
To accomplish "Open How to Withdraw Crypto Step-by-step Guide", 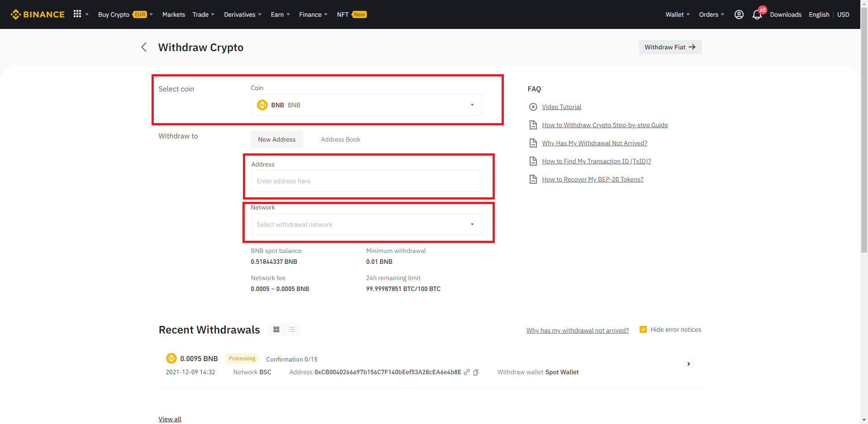I will point(605,125).
